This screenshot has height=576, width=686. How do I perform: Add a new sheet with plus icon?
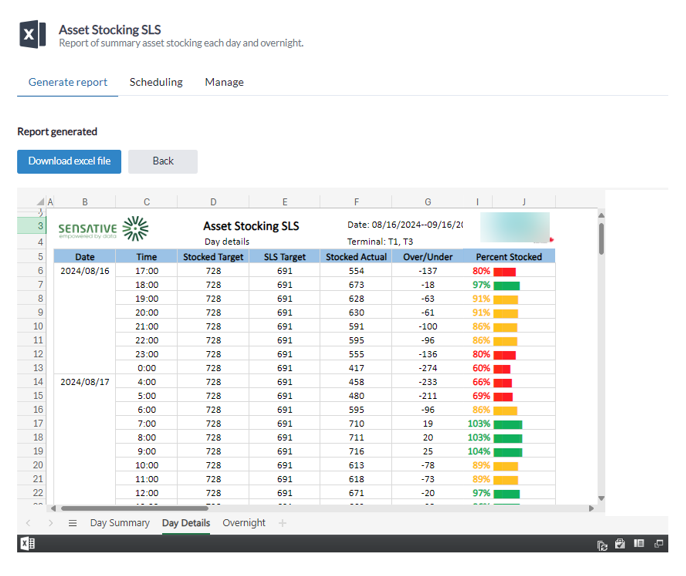coord(283,523)
